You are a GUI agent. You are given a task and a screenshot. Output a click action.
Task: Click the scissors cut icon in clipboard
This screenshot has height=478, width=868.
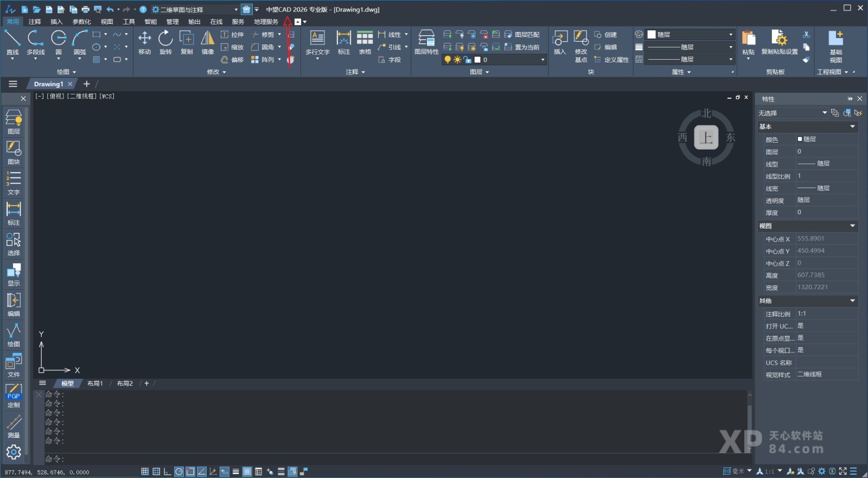806,35
